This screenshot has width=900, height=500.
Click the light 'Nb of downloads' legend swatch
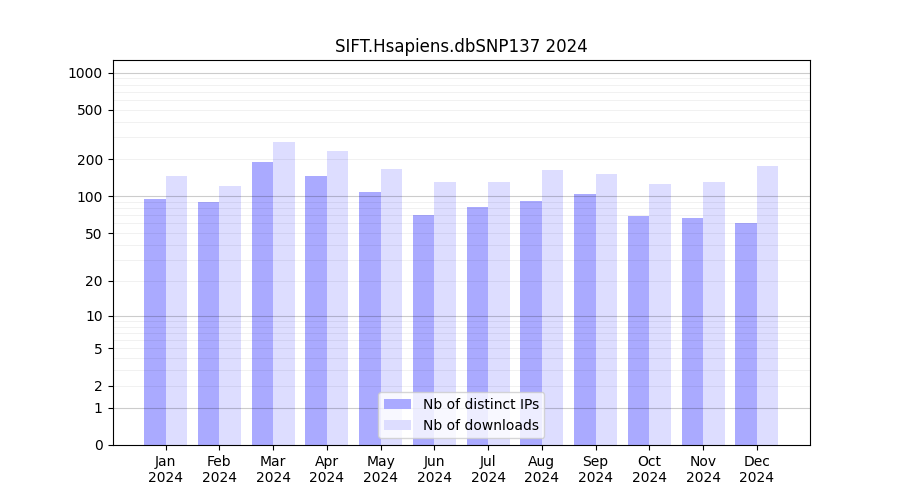pos(397,425)
